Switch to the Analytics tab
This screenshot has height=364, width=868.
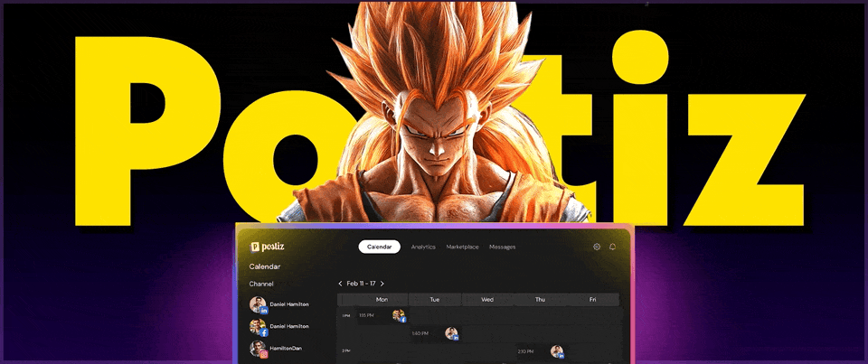click(423, 247)
